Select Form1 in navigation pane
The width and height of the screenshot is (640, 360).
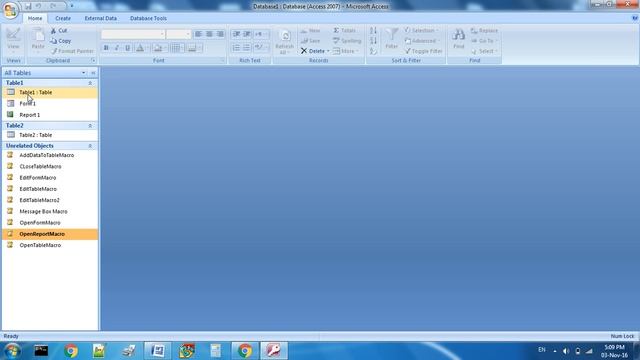tap(50, 104)
